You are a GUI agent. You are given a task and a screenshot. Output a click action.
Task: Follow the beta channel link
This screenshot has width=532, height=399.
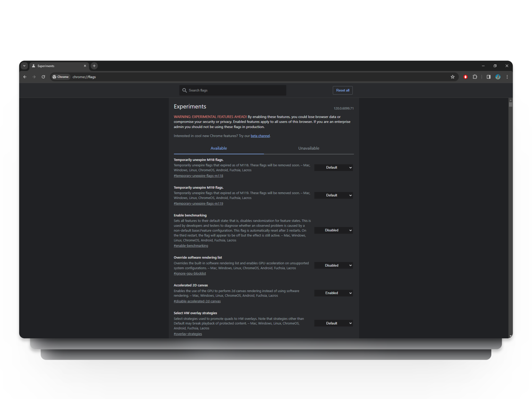[x=260, y=136]
